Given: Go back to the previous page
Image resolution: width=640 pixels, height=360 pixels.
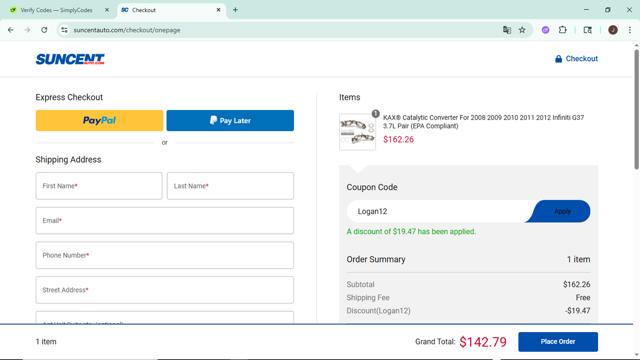Looking at the screenshot, I should (x=11, y=30).
